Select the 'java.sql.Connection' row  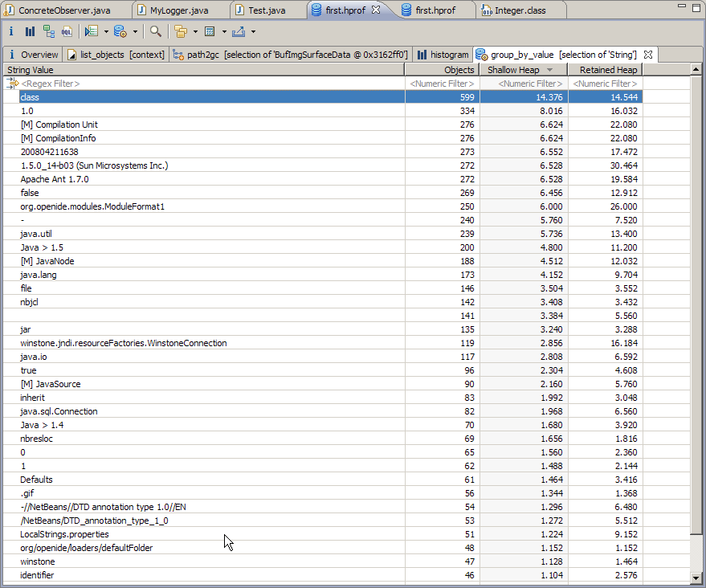pyautogui.click(x=323, y=411)
